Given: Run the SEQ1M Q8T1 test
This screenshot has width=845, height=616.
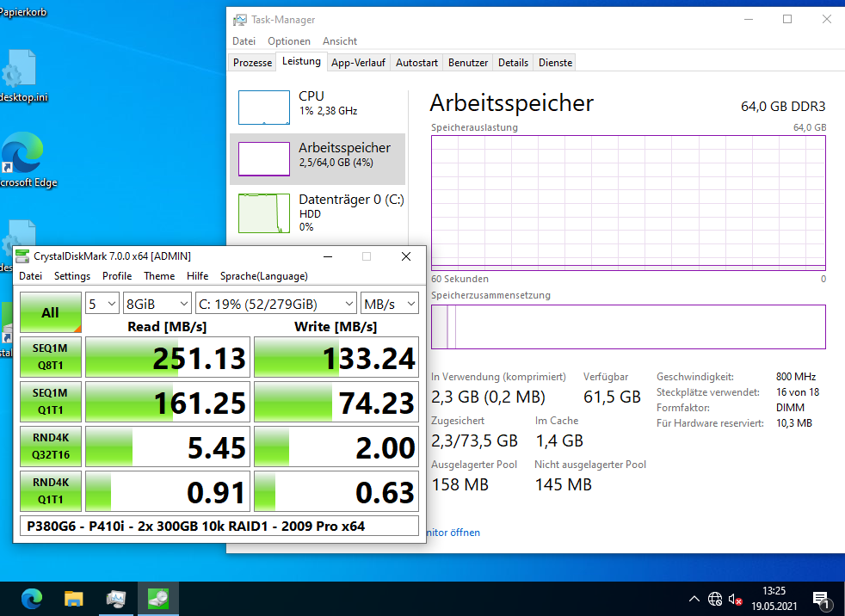Looking at the screenshot, I should coord(51,357).
